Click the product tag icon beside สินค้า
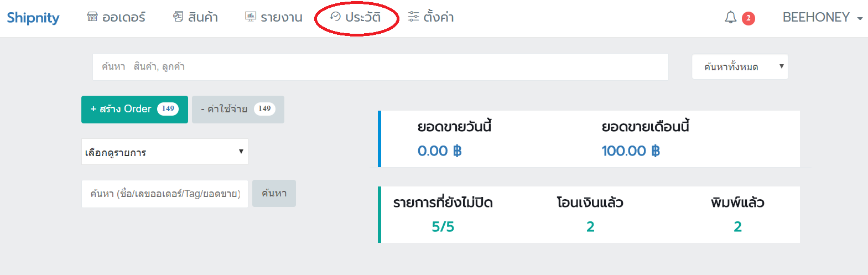868x275 pixels. [x=178, y=17]
